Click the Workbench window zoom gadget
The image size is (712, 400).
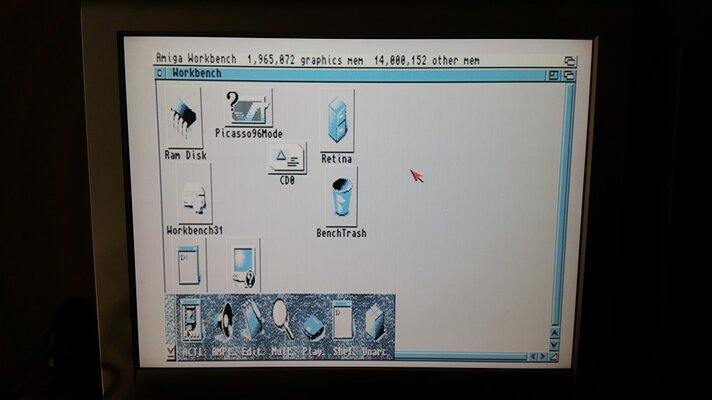pos(553,74)
